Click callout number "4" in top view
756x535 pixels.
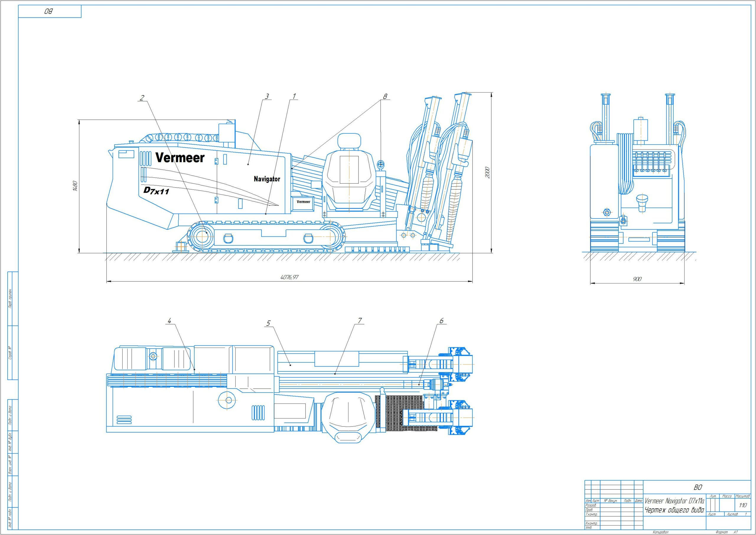pyautogui.click(x=169, y=321)
